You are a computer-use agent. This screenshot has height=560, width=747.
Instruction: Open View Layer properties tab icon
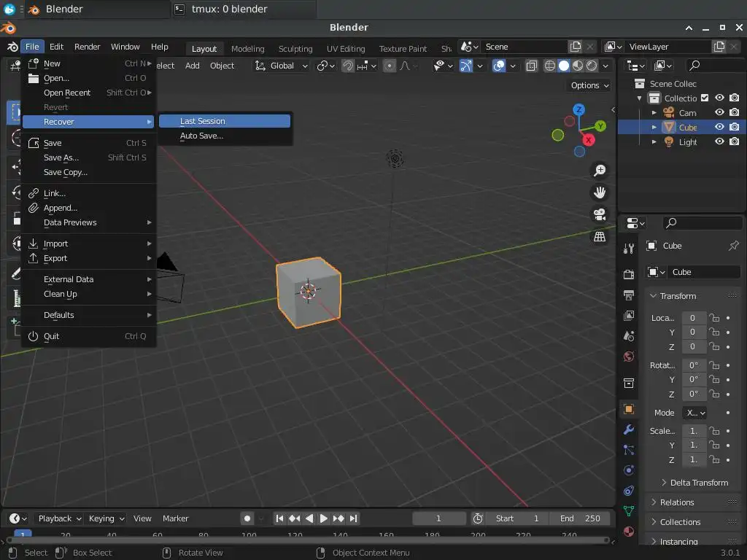click(x=629, y=315)
